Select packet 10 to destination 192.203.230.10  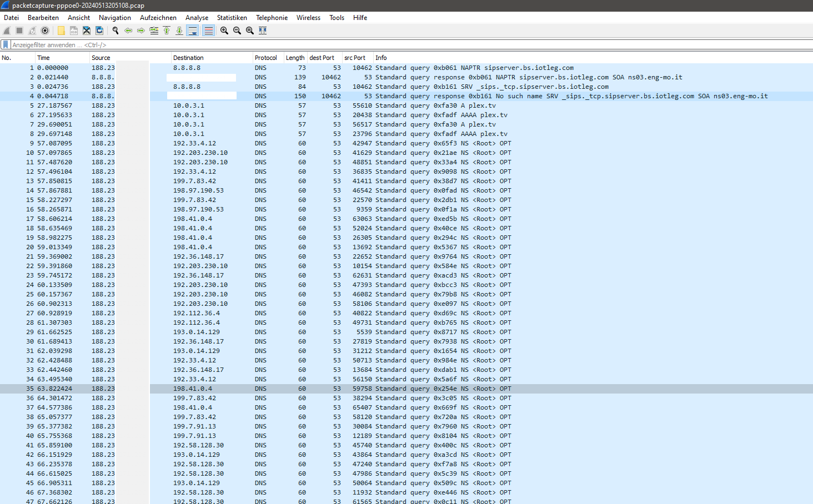coord(406,153)
